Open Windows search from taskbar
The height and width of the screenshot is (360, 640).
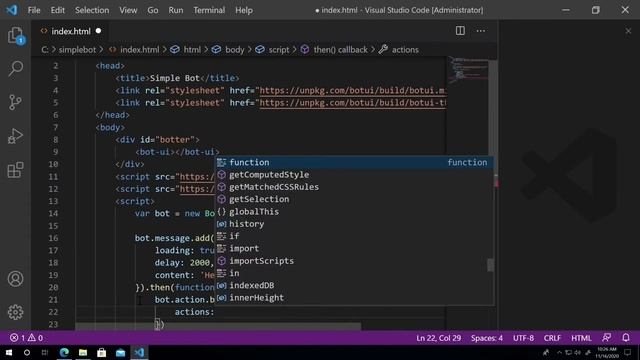27,353
